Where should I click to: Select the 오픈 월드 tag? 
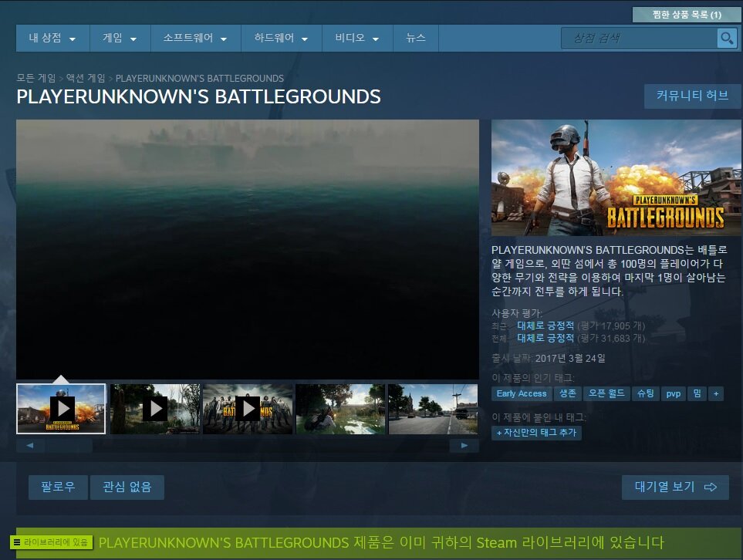click(x=606, y=393)
